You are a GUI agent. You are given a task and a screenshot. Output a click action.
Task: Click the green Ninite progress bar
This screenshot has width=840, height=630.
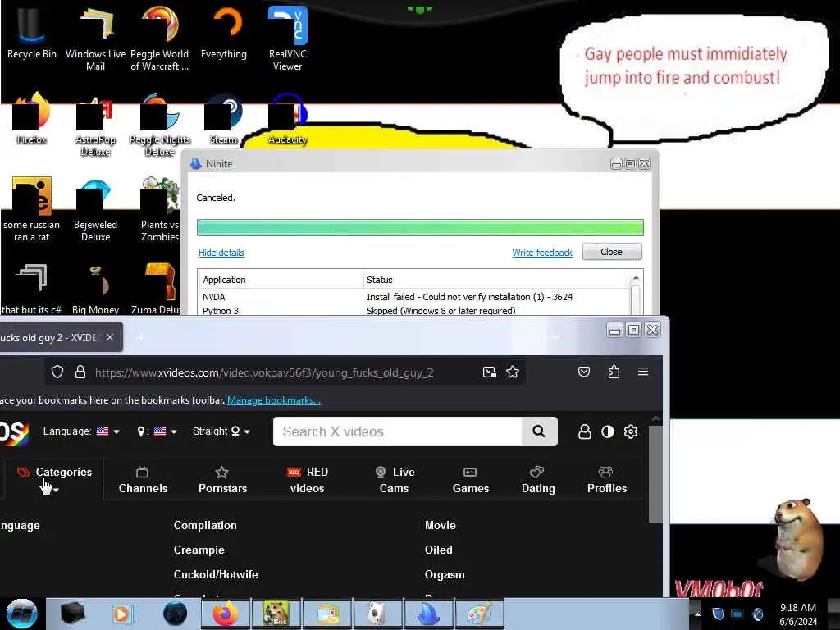coord(420,227)
